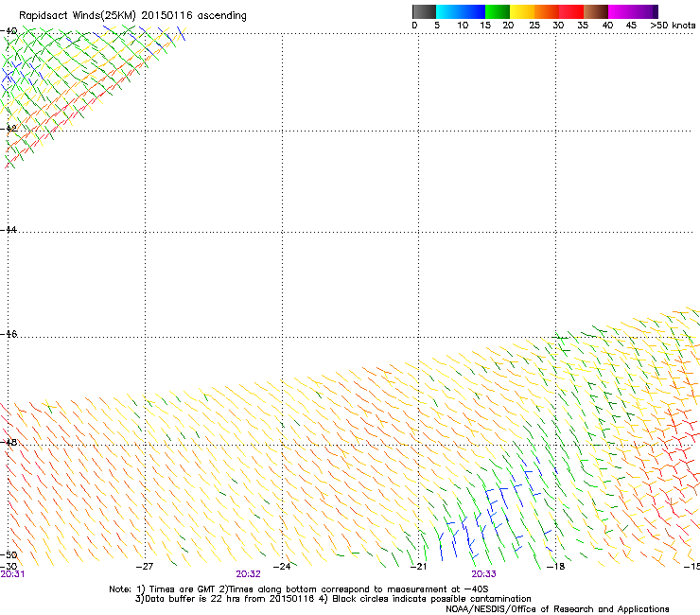The height and width of the screenshot is (615, 700).
Task: Click the orange 25-30 knots color band
Action: 547,11
